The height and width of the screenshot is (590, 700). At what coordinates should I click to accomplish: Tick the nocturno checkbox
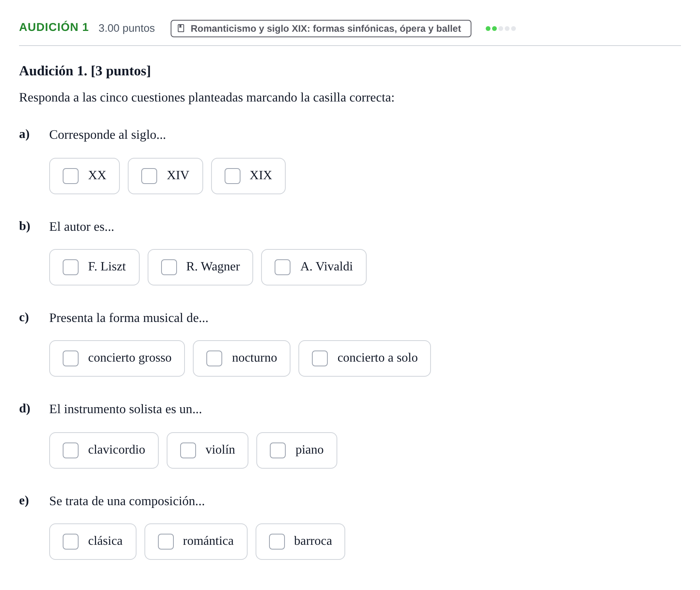coord(214,358)
